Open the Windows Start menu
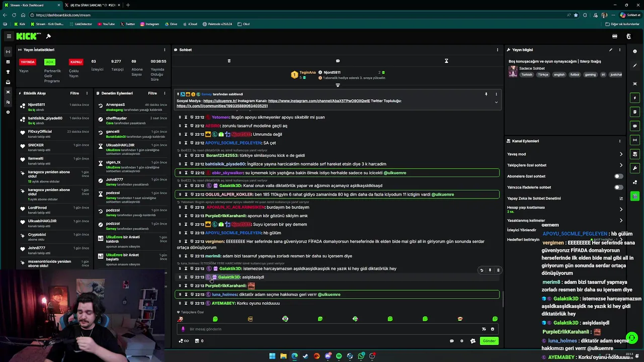Screen dimensions: 644x362 pyautogui.click(x=272, y=356)
